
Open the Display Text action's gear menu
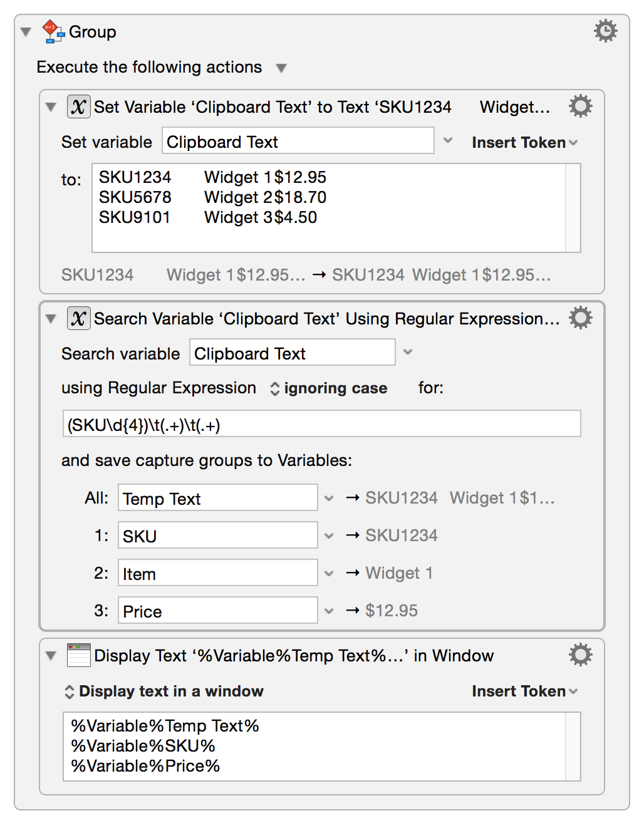(579, 655)
